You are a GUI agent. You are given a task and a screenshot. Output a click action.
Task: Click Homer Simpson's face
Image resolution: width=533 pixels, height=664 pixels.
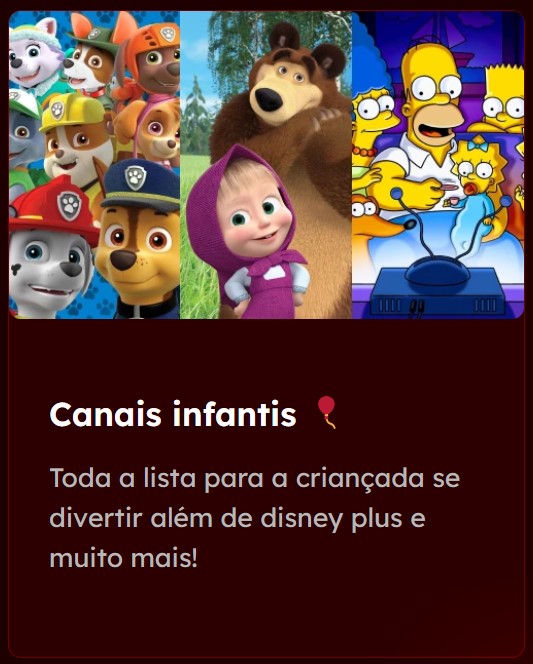[434, 100]
